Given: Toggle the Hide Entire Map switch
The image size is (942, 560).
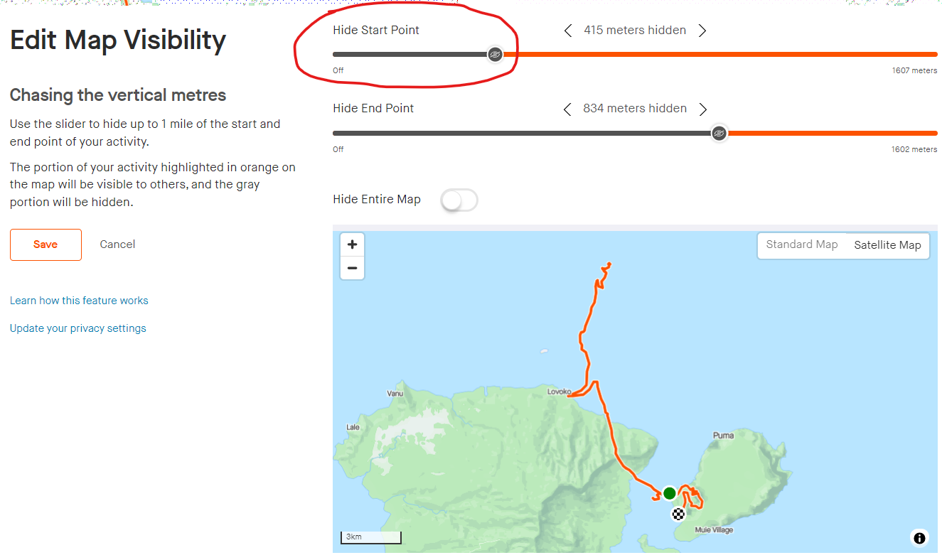Looking at the screenshot, I should [459, 200].
